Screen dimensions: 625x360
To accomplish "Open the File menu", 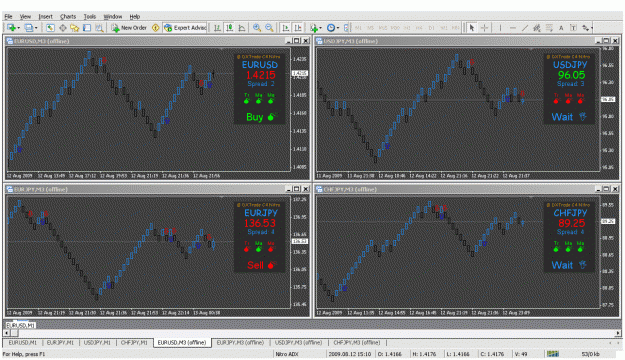I will pos(8,16).
